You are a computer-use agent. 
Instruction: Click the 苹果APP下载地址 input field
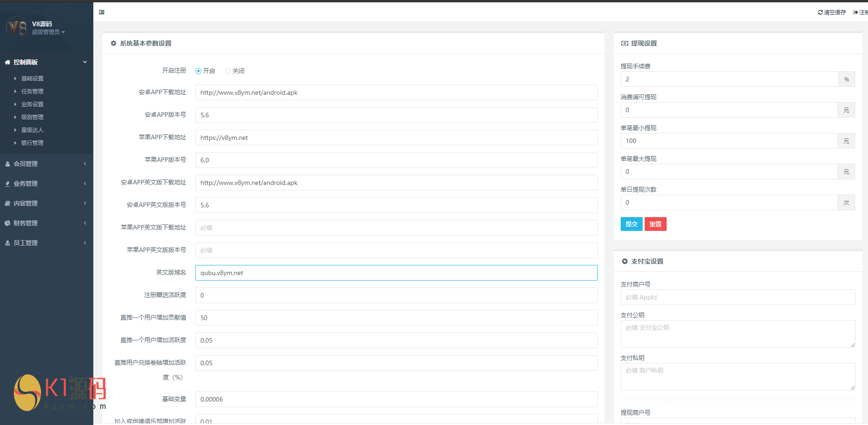point(396,138)
